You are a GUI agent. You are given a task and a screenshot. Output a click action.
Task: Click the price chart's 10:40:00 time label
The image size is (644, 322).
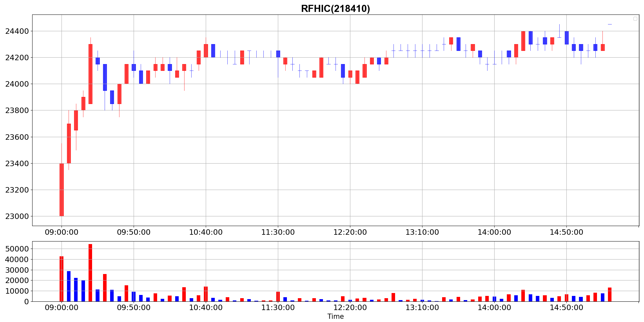[x=206, y=232]
